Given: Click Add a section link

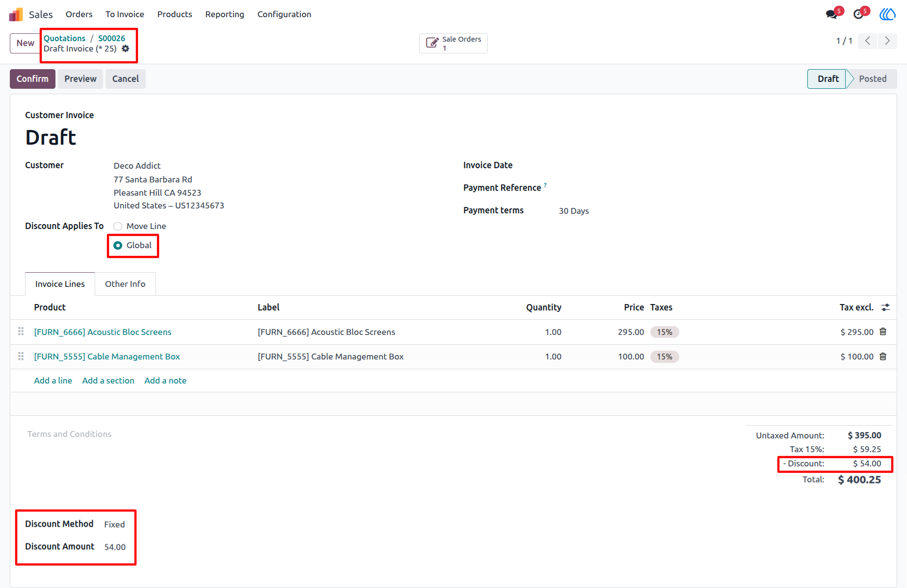Looking at the screenshot, I should click(x=108, y=381).
